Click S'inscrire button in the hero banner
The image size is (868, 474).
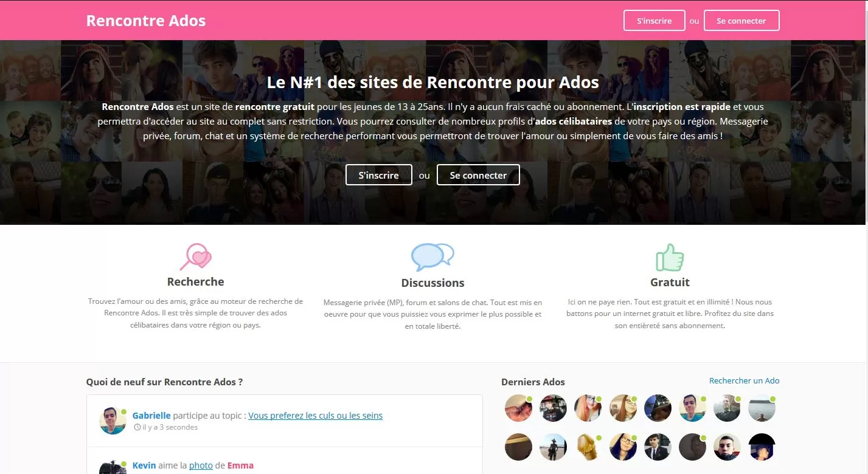coord(378,175)
